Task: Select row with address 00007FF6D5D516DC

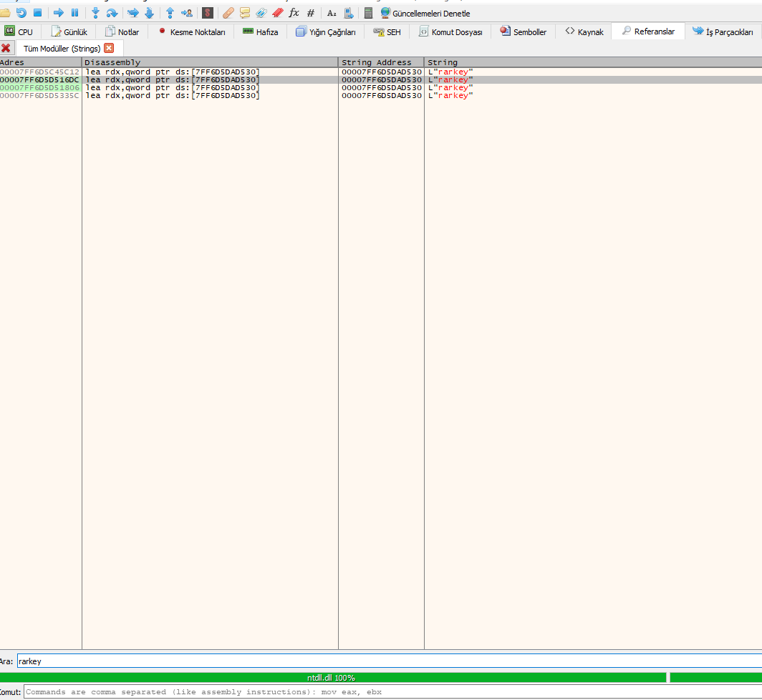Action: (381, 79)
